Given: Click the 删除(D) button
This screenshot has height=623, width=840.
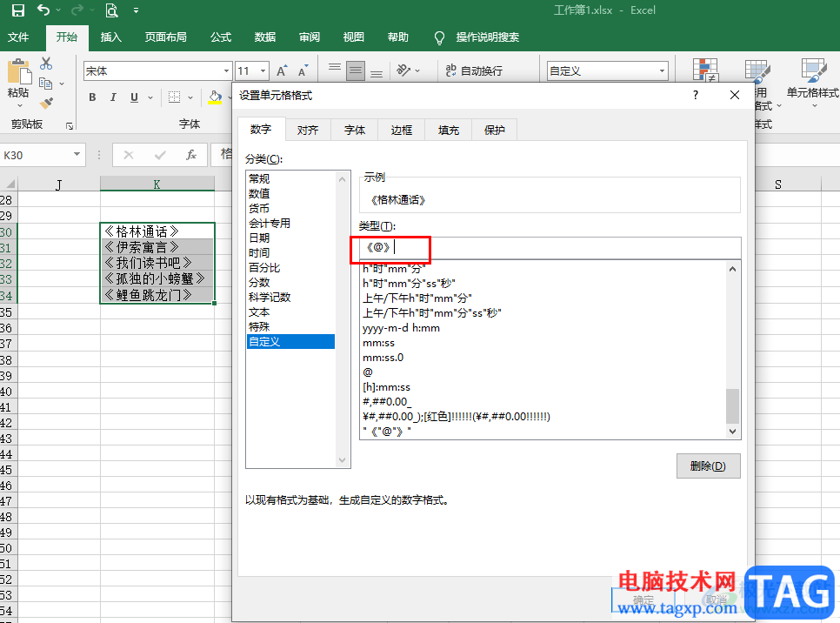Looking at the screenshot, I should point(708,466).
